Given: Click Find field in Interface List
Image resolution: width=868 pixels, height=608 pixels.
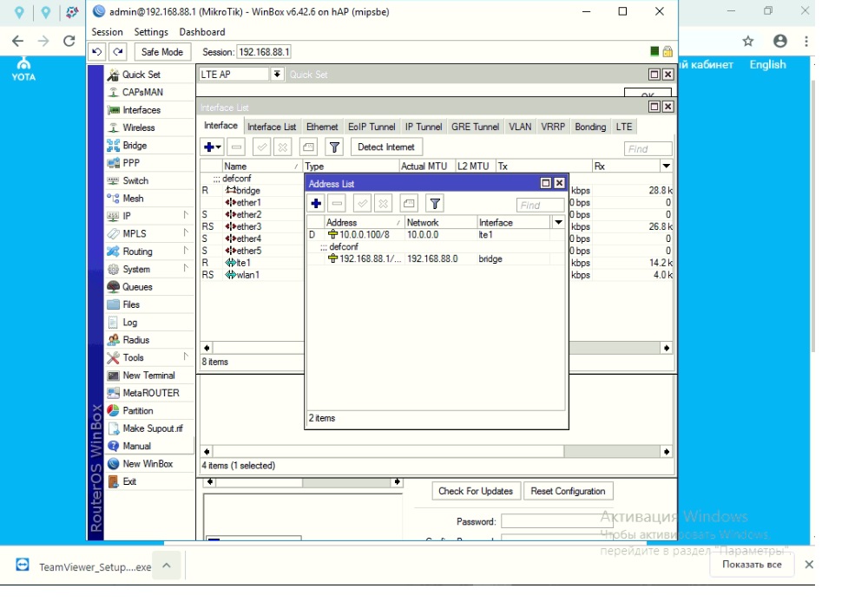Looking at the screenshot, I should click(648, 149).
